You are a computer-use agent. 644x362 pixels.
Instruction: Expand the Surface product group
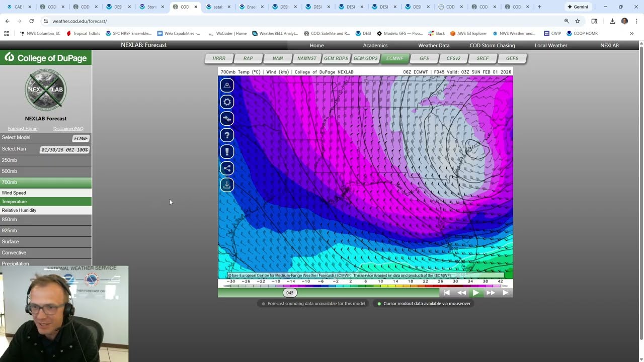click(46, 242)
